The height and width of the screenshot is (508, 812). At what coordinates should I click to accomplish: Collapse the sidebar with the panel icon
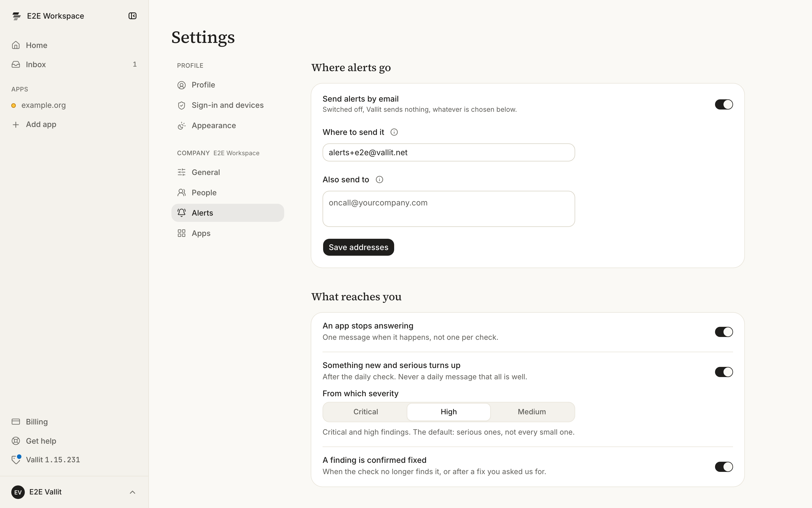[x=133, y=16]
